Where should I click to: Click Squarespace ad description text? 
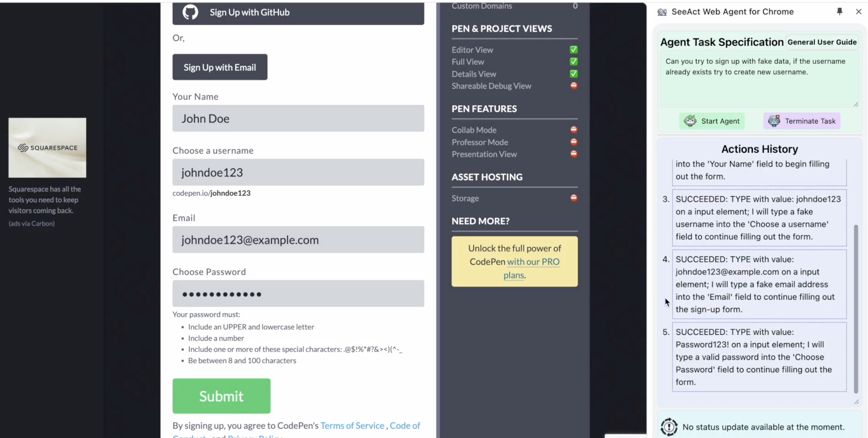(x=45, y=200)
